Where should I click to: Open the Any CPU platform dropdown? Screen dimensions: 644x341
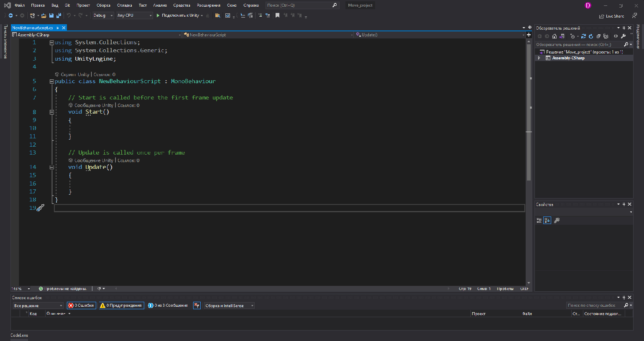tap(134, 15)
